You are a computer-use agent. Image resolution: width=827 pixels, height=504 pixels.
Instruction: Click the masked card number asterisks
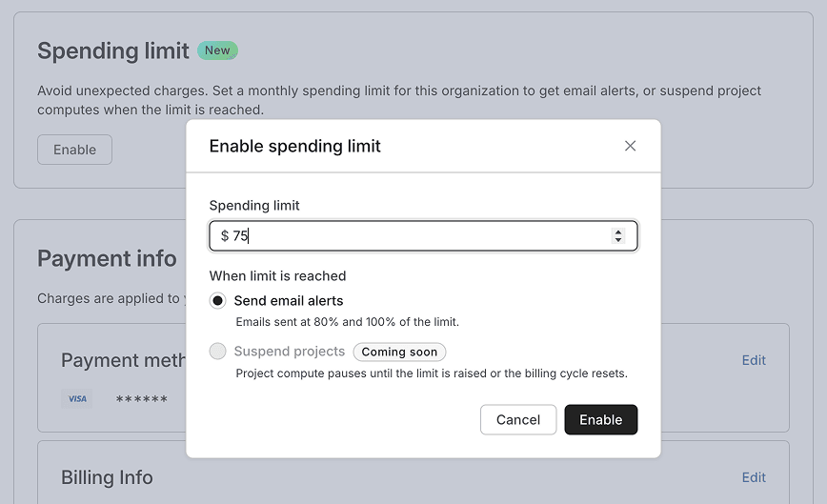click(x=141, y=399)
